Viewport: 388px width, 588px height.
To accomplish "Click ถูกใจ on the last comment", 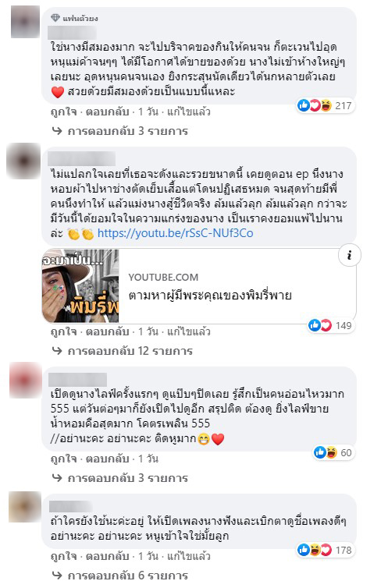I will tap(63, 556).
